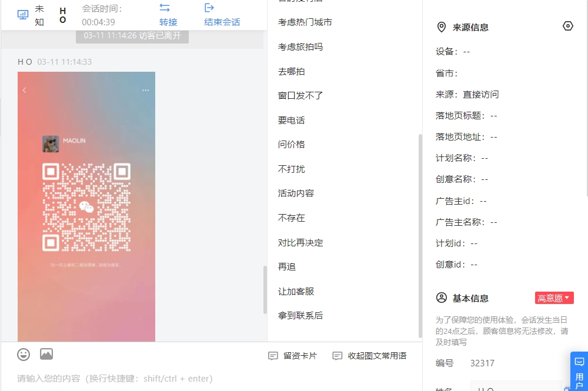The image size is (588, 391).
Task: Click the image upload icon
Action: coord(46,354)
